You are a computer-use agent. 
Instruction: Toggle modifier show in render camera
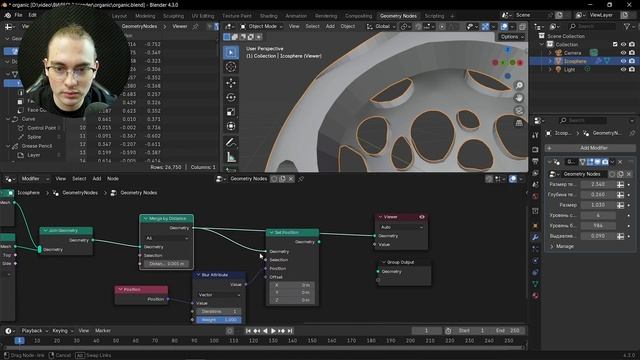click(x=605, y=162)
